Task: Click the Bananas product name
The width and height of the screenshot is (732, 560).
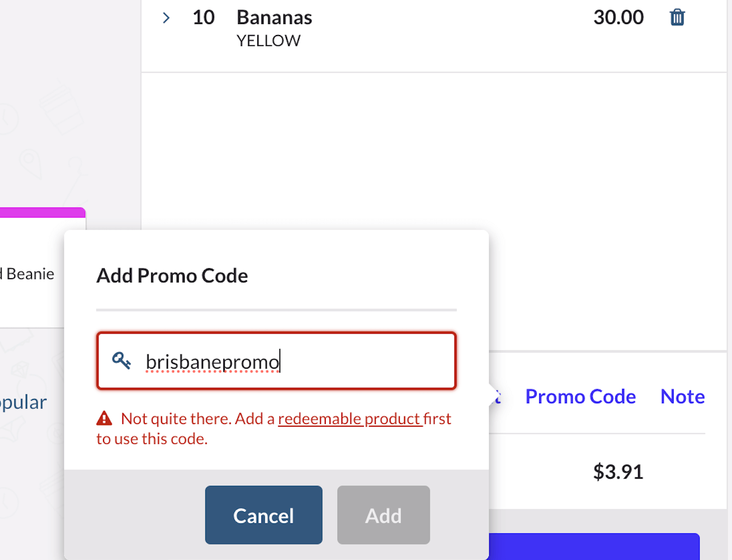Action: (x=274, y=17)
